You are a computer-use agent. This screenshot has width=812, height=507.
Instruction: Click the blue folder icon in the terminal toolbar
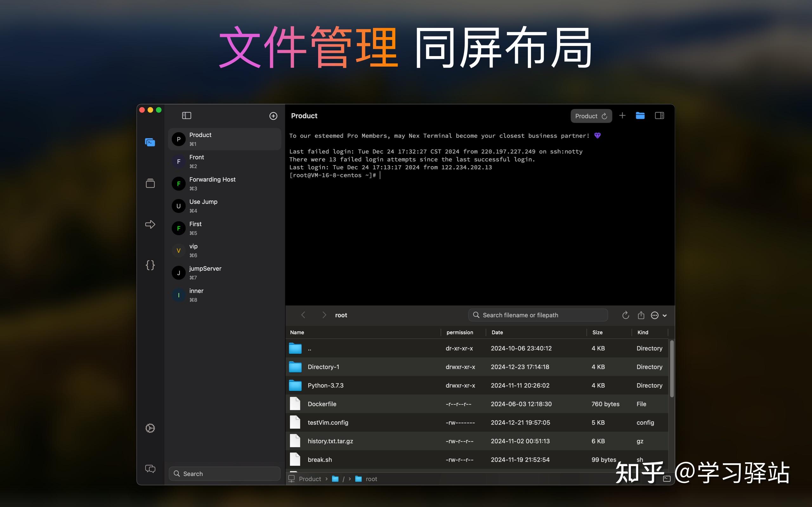click(640, 115)
